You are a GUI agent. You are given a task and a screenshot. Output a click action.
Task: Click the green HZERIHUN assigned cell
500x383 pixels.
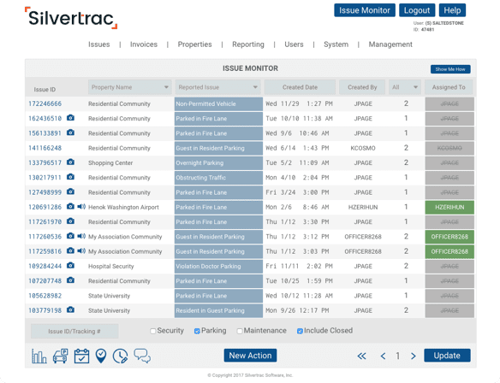tap(449, 207)
